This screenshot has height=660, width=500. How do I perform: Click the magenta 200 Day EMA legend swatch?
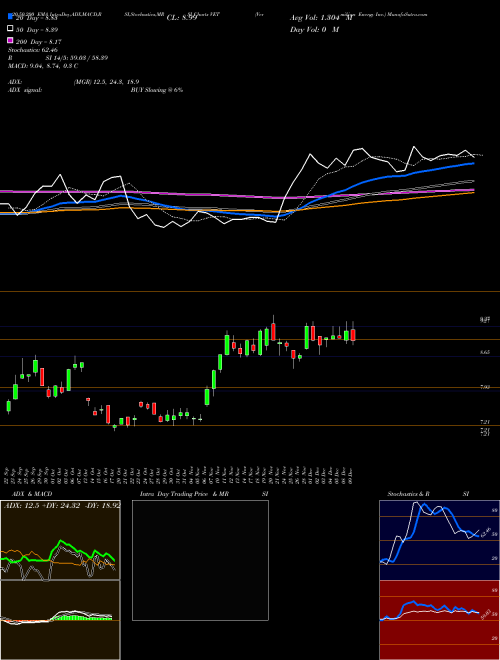[x=10, y=41]
